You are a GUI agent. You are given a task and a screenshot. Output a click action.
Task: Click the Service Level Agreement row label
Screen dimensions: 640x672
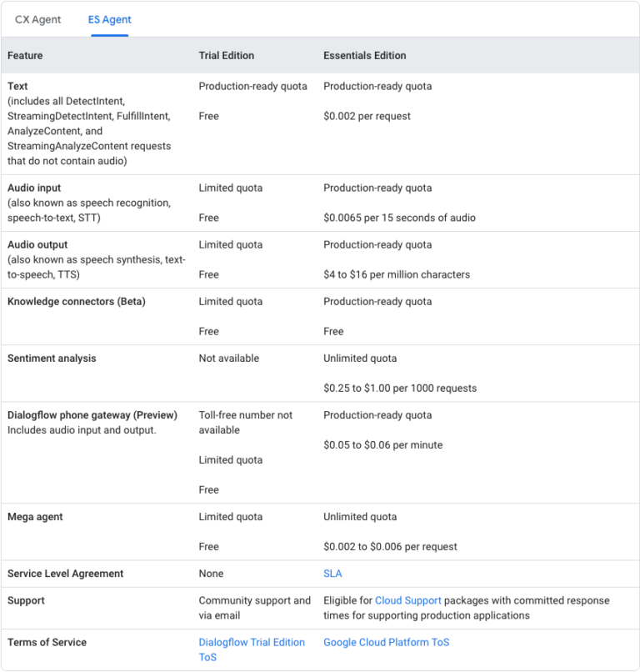[x=65, y=574]
